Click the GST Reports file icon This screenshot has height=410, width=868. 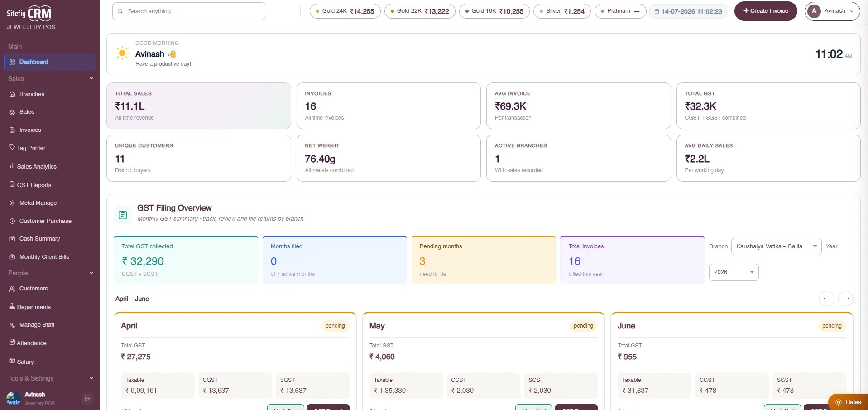(x=12, y=184)
